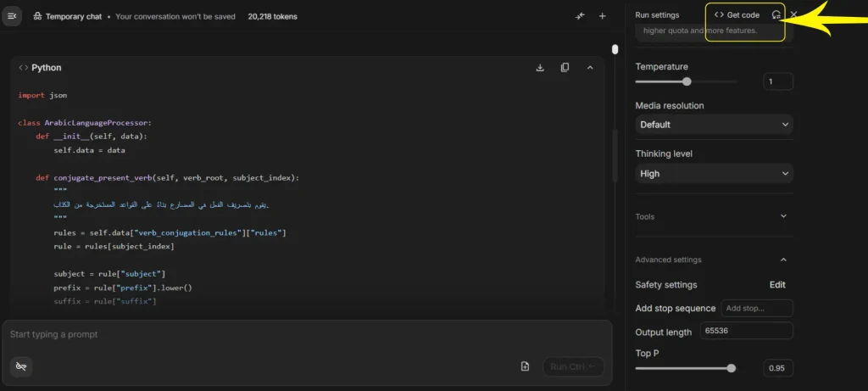This screenshot has height=391, width=868.
Task: Click the Temperature value field
Action: click(778, 81)
